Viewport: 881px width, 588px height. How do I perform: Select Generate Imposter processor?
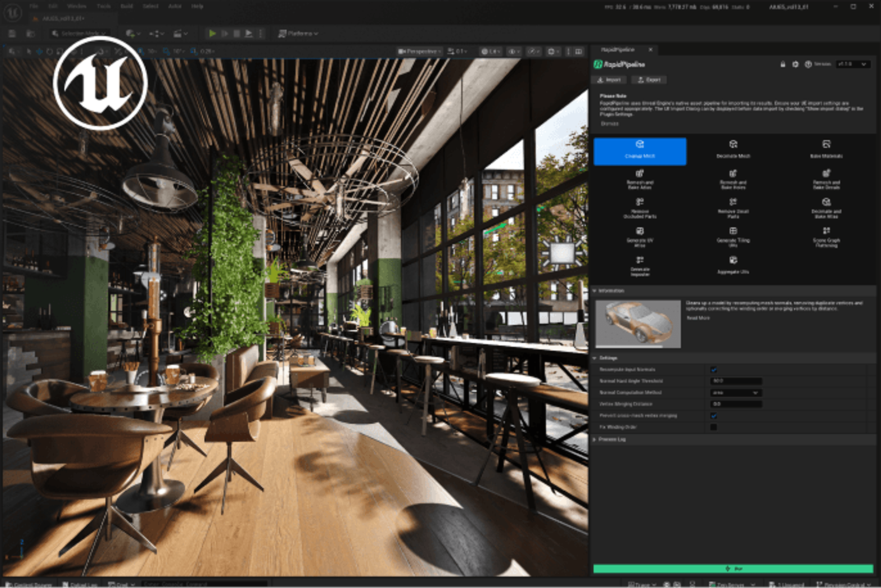coord(639,265)
